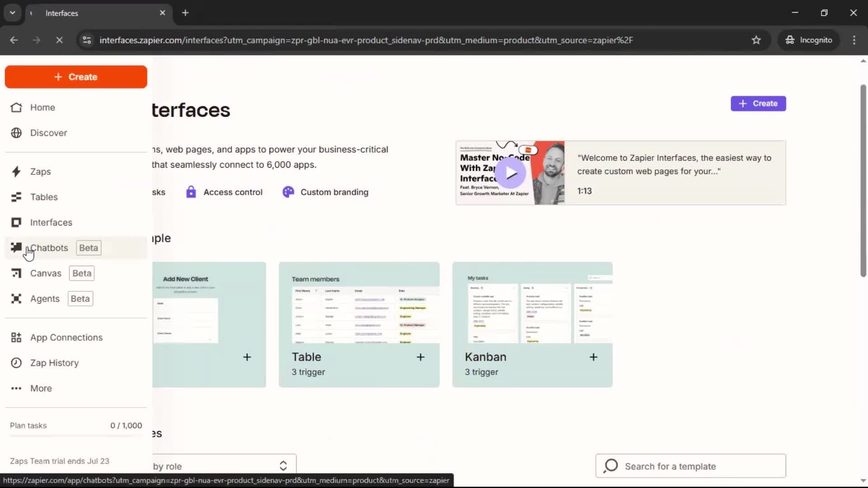
Task: Click the Access control lock icon
Action: click(x=191, y=192)
